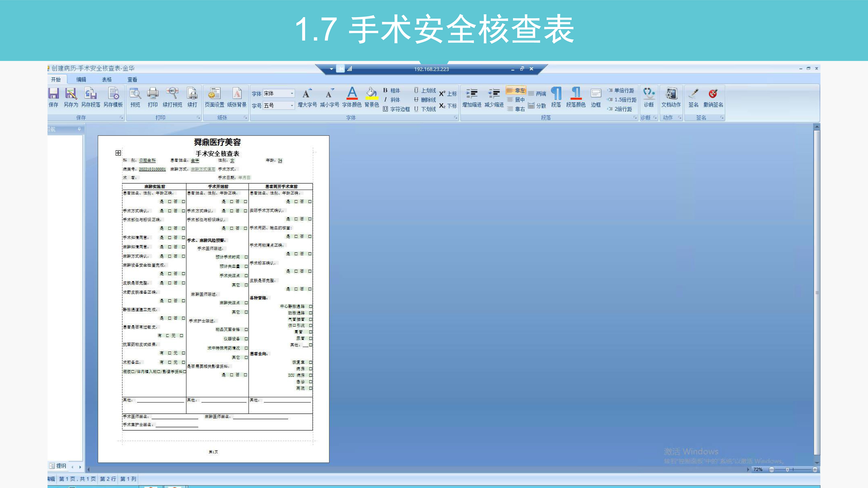Expand the 纸张 group dialog launcher
This screenshot has height=488, width=868.
pyautogui.click(x=245, y=118)
